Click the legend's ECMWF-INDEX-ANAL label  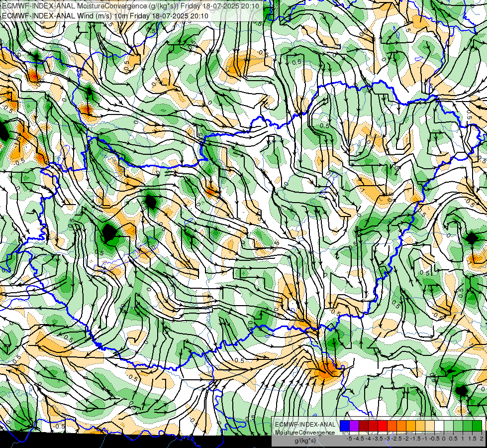305,425
